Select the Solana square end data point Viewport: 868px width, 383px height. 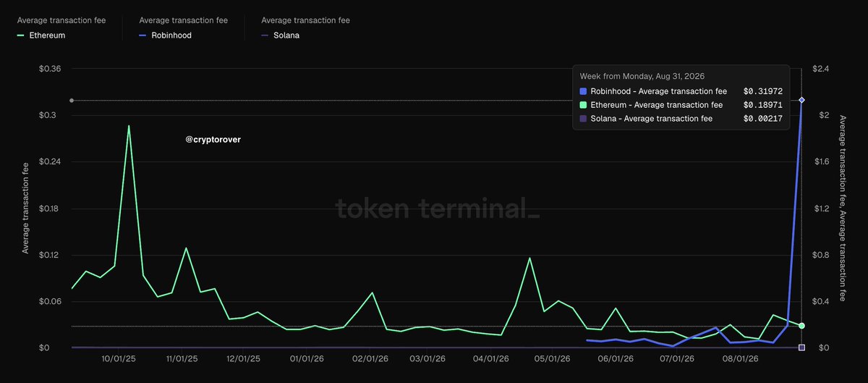(x=801, y=348)
